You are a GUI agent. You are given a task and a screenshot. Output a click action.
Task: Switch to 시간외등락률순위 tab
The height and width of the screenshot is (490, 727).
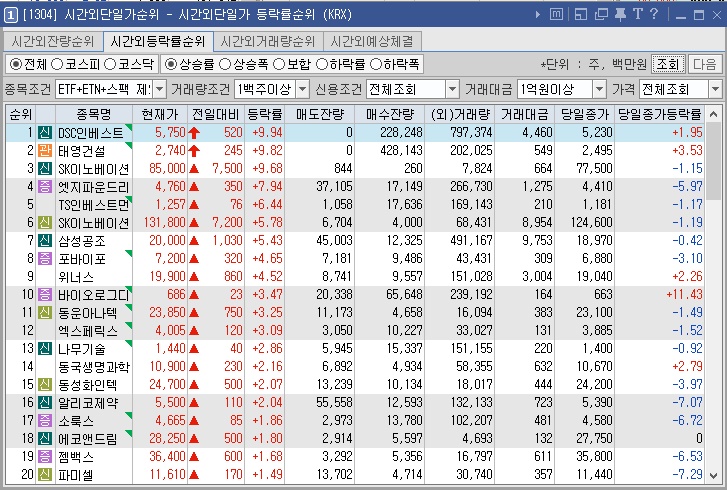click(158, 42)
